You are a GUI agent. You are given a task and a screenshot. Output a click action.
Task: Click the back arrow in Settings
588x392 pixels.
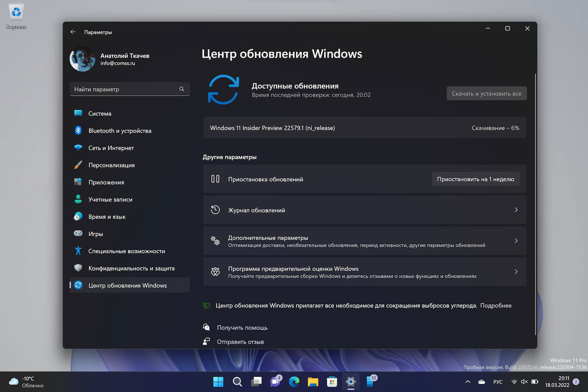pos(73,32)
